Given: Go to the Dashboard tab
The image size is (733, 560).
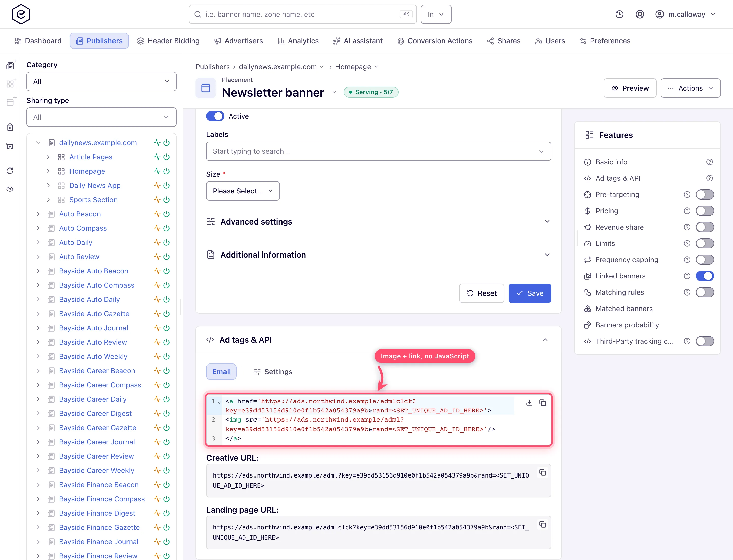Looking at the screenshot, I should coord(38,41).
